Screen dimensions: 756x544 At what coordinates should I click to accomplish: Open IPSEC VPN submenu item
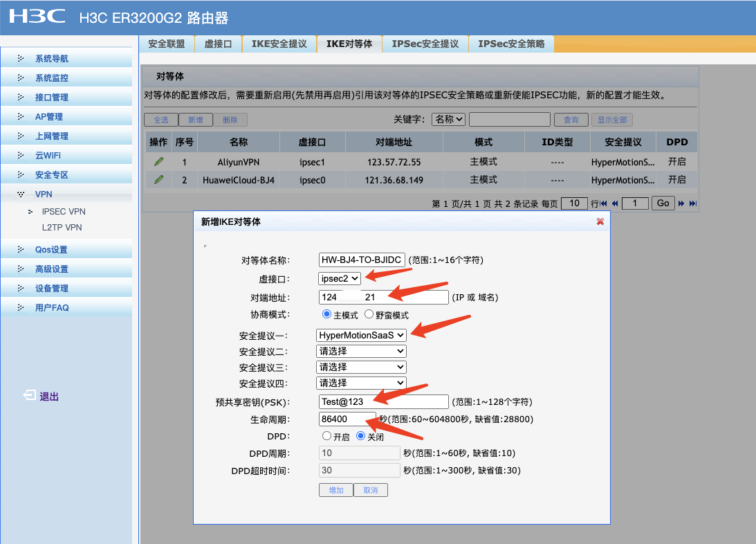(x=64, y=211)
